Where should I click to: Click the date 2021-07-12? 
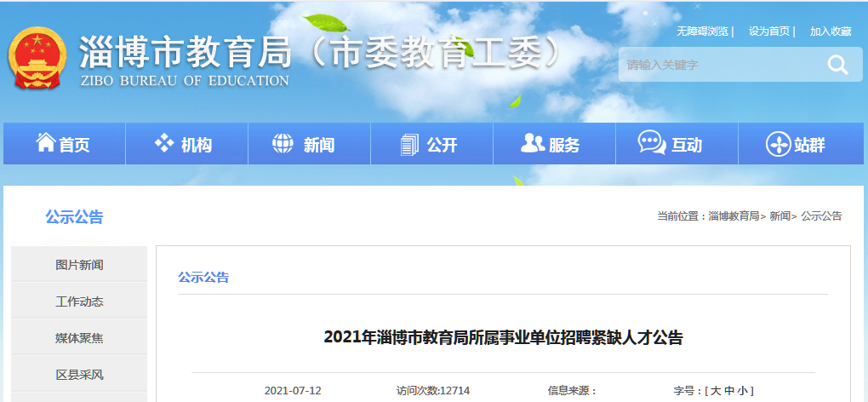tap(293, 390)
